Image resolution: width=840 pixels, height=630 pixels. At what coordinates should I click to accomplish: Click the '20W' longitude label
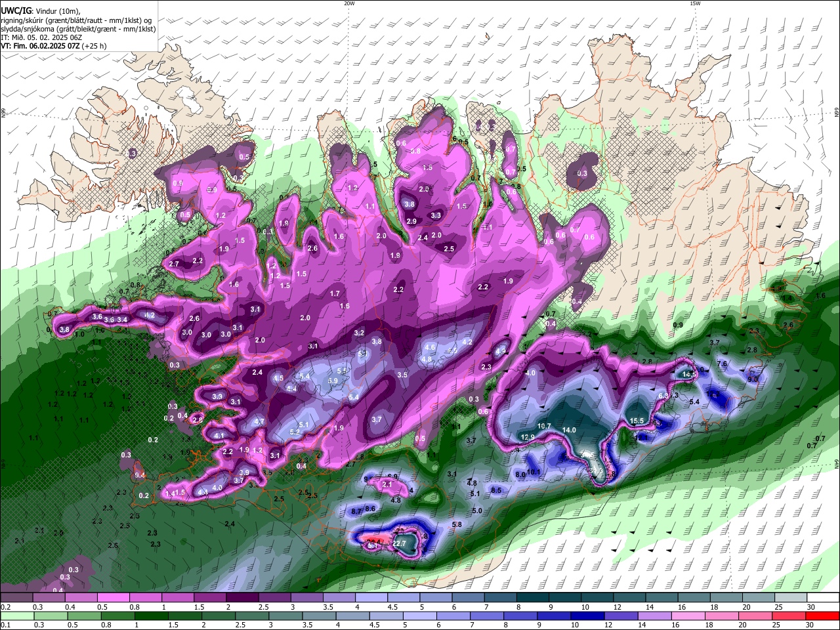pyautogui.click(x=349, y=3)
